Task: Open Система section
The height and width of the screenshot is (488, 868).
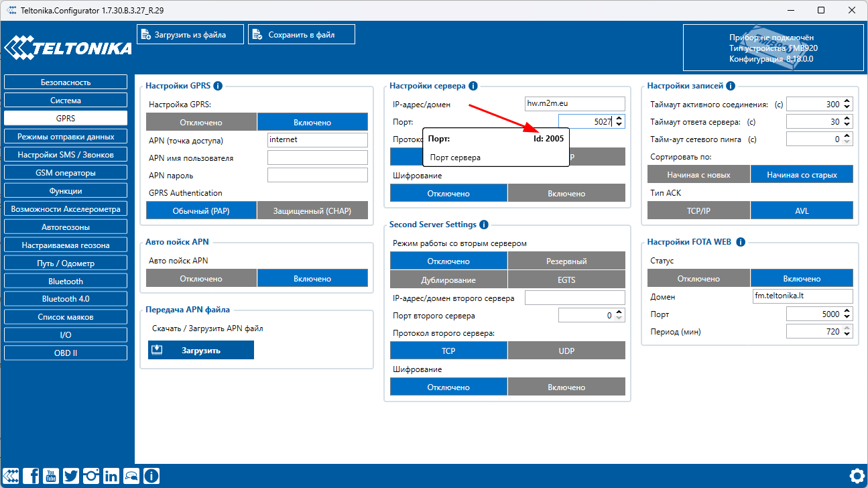Action: click(66, 101)
